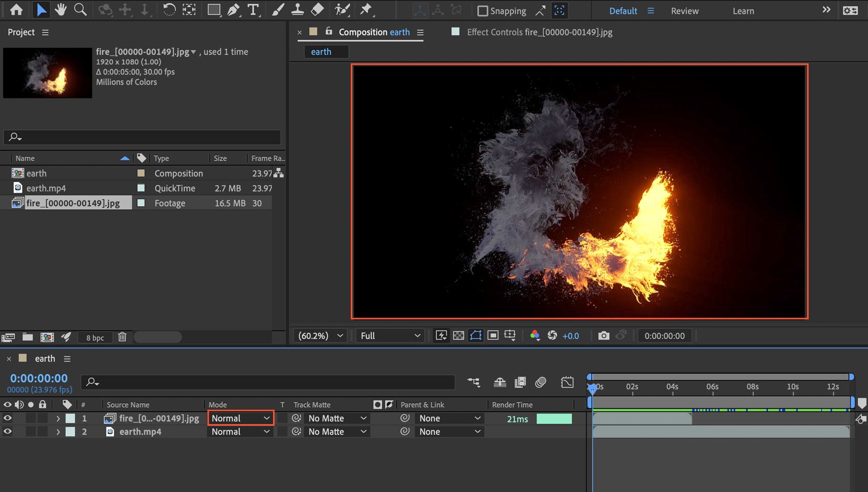This screenshot has height=492, width=868.
Task: Open Track Matte dropdown for earth.mp4 layer
Action: point(337,432)
